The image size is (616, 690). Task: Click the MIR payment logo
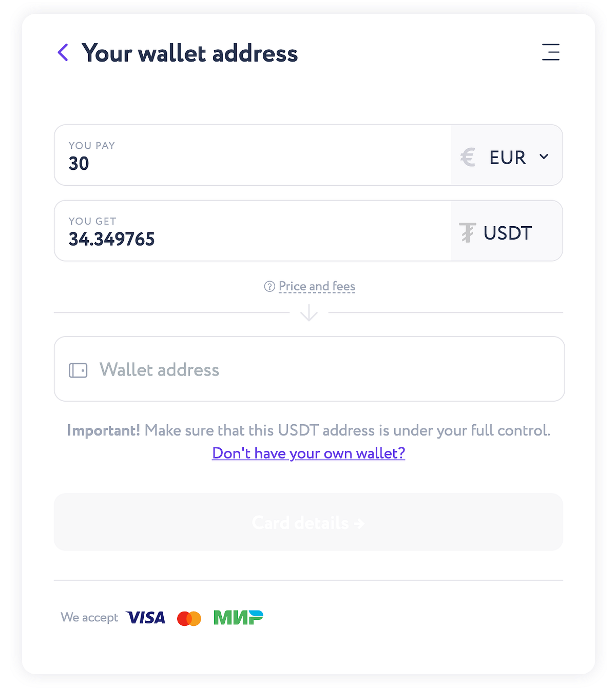tap(238, 618)
